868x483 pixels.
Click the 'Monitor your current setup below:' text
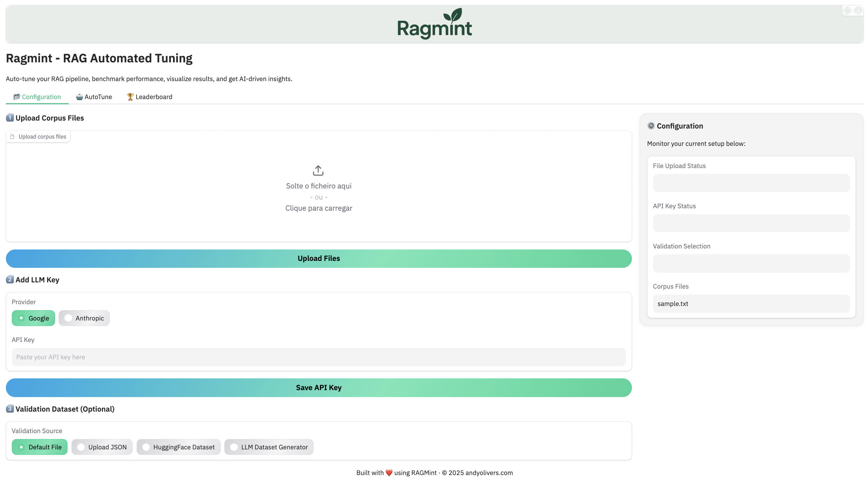[696, 144]
